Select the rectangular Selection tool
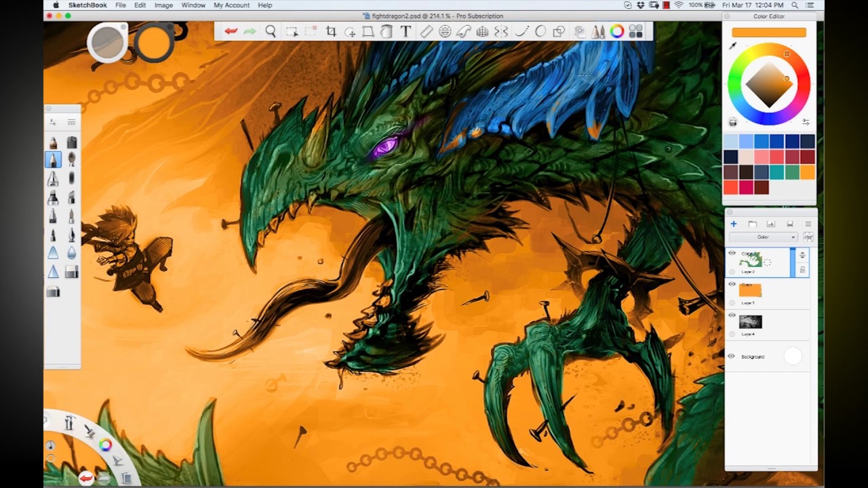 tap(292, 31)
